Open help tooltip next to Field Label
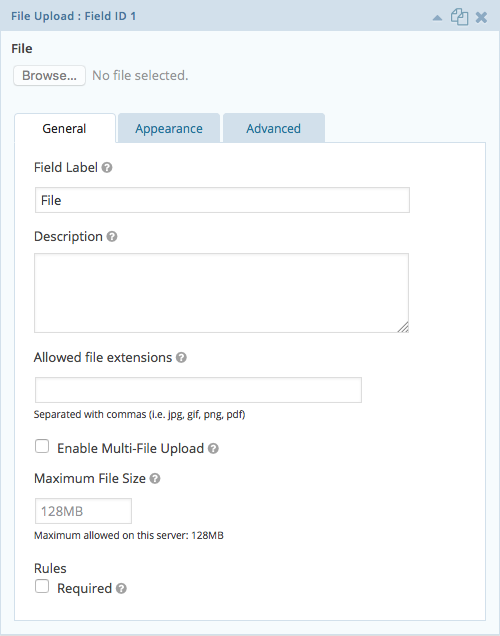500x636 pixels. click(107, 168)
